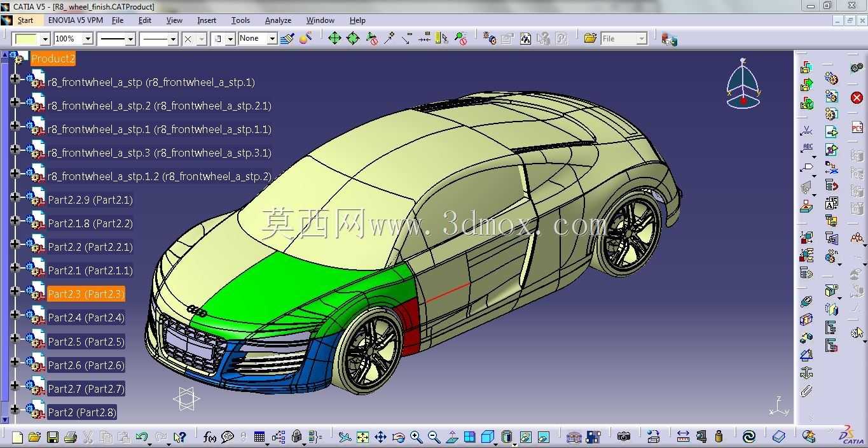
Task: Open the None layer dropdown
Action: click(x=272, y=39)
